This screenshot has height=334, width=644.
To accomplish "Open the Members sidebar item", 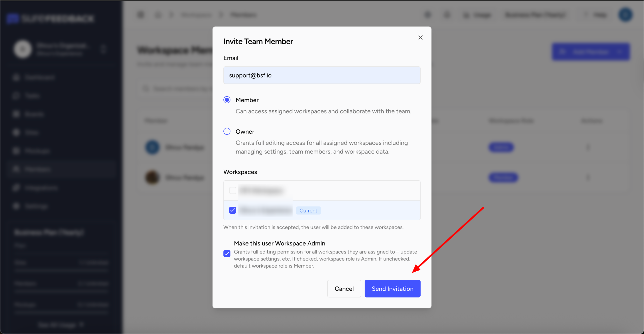I will [x=38, y=169].
